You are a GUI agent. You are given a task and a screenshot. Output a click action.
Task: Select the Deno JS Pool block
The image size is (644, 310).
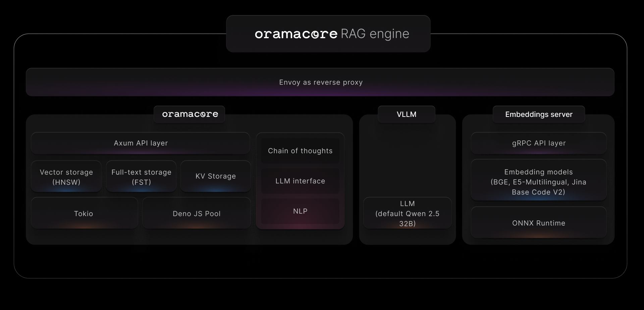click(197, 213)
